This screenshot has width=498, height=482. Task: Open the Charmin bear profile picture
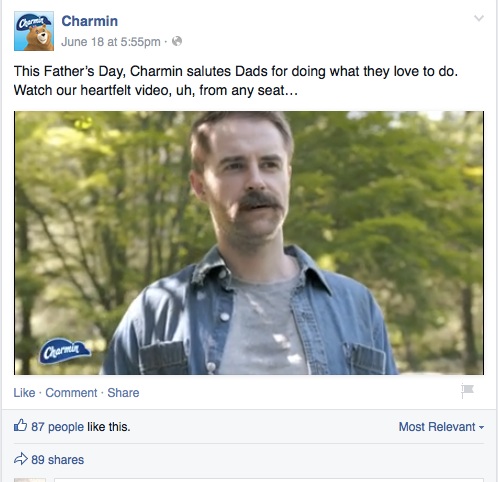(x=34, y=31)
